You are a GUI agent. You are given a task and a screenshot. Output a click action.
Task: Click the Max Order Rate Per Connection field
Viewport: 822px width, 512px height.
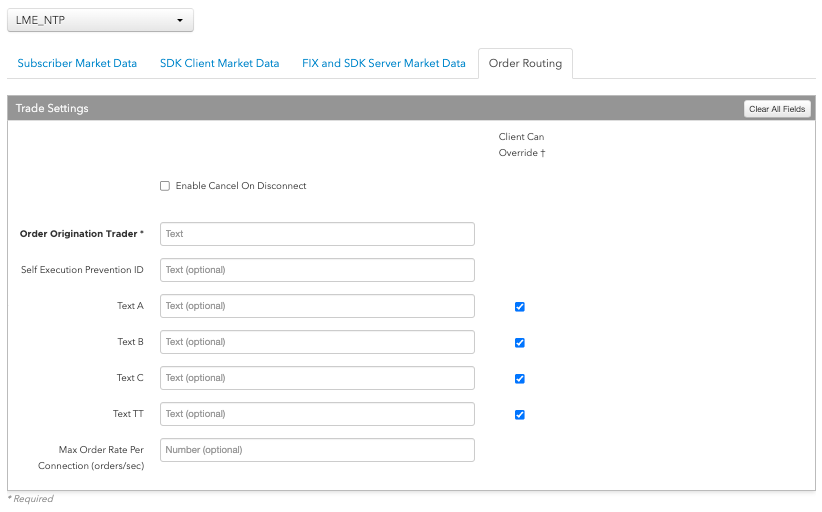tap(317, 450)
